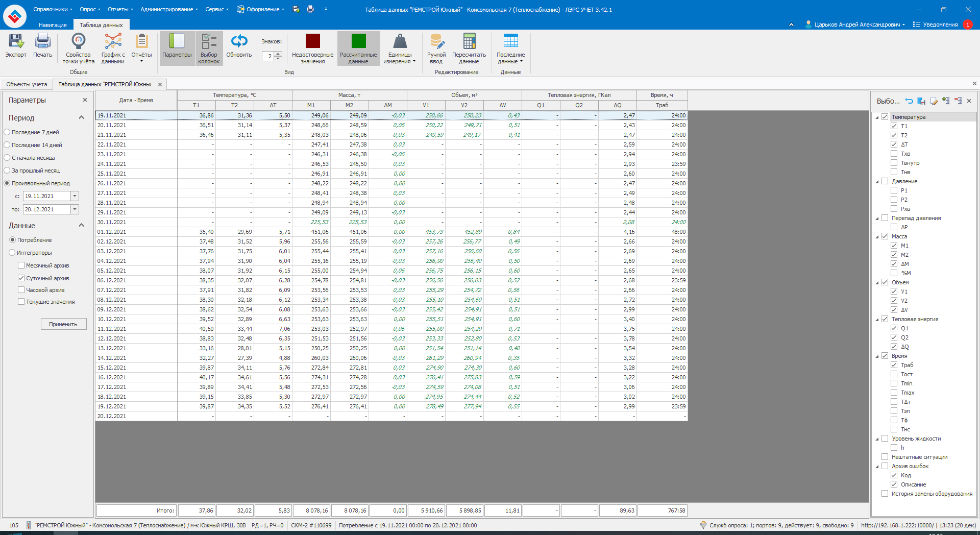The height and width of the screenshot is (535, 980).
Task: Sort by the Дата - Время column header
Action: (x=136, y=100)
